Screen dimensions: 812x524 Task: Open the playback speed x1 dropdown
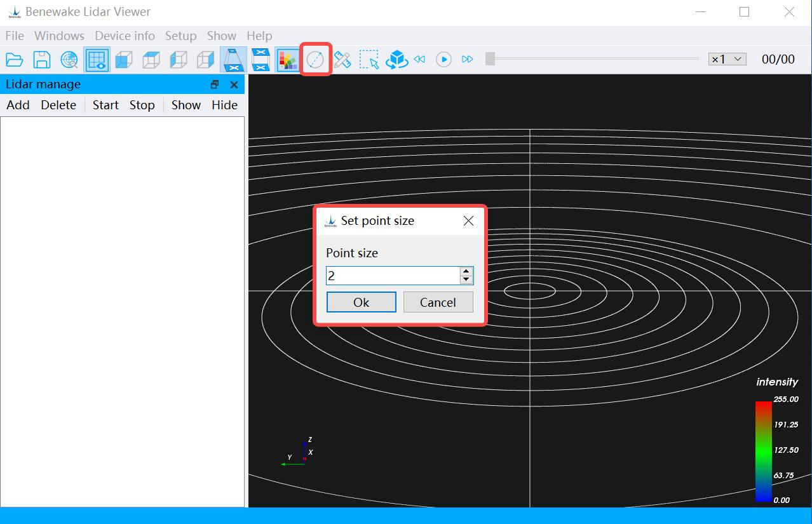coord(727,59)
